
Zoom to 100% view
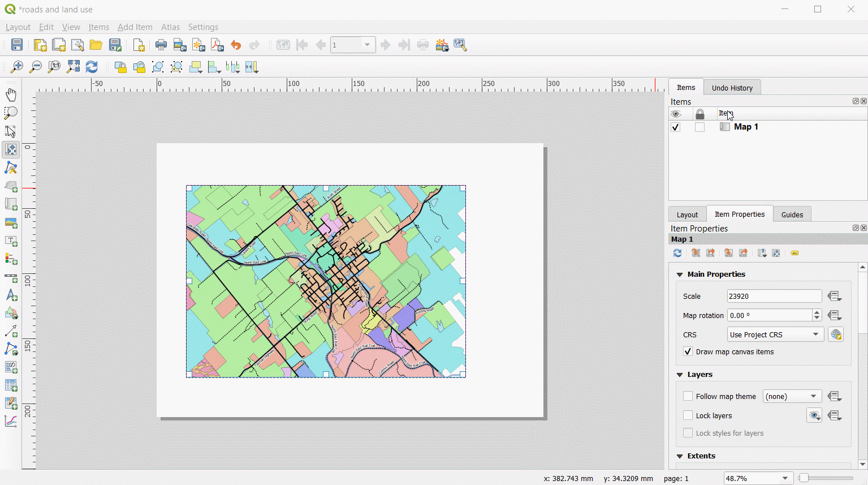pyautogui.click(x=54, y=67)
